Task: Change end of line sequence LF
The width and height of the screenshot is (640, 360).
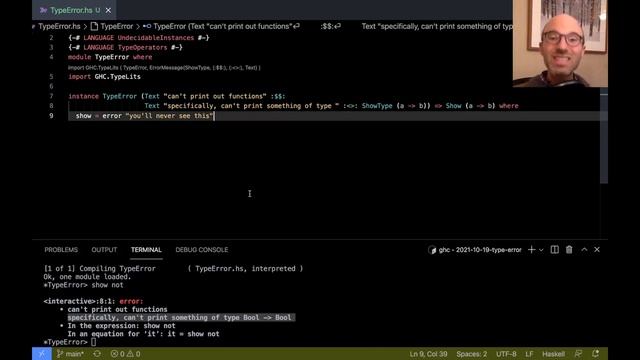Action: tap(529, 354)
